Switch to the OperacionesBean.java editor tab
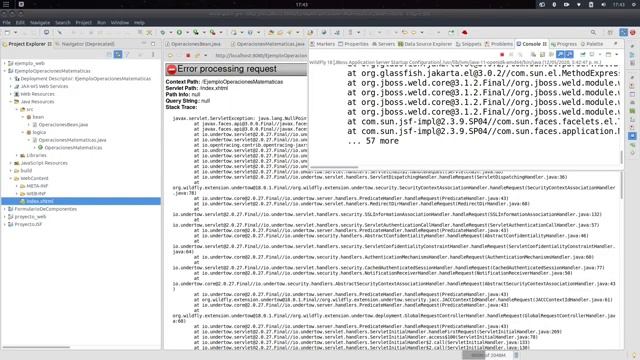The height and width of the screenshot is (360, 640). tap(193, 44)
